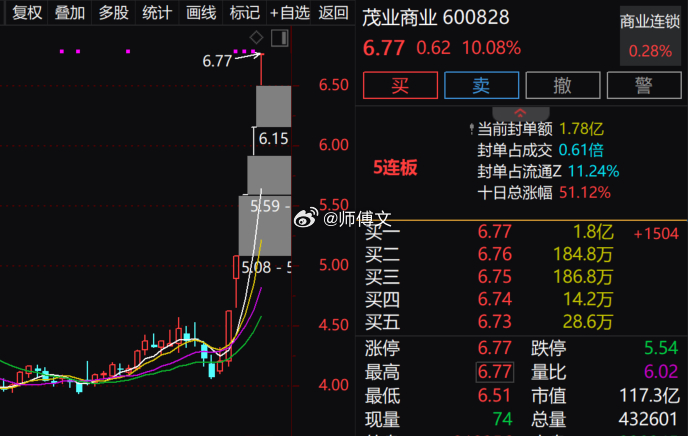Screen dimensions: 688x436
Task: Open the 多股 view
Action: (x=113, y=13)
